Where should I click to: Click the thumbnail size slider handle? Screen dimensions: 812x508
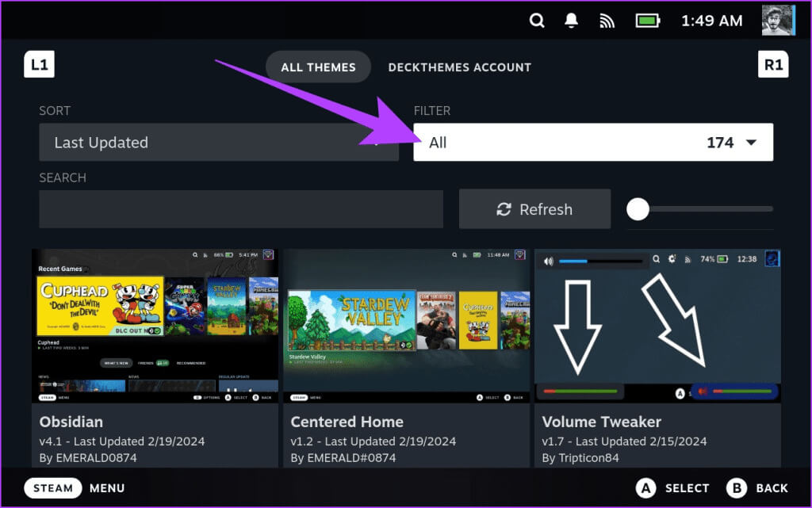(638, 209)
